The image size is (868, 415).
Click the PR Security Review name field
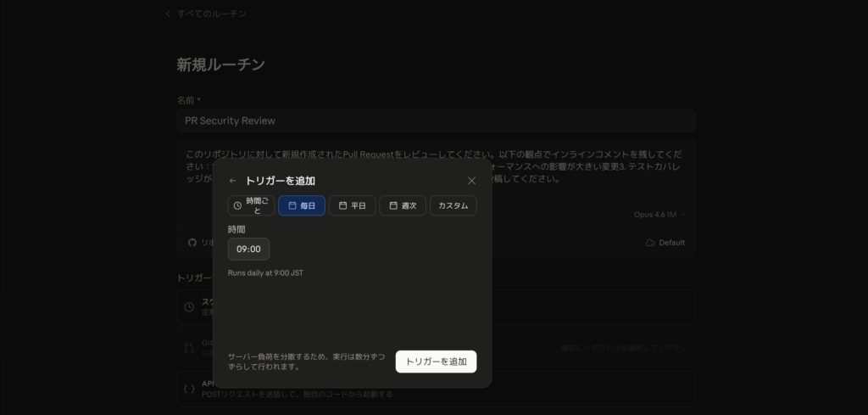pos(436,121)
